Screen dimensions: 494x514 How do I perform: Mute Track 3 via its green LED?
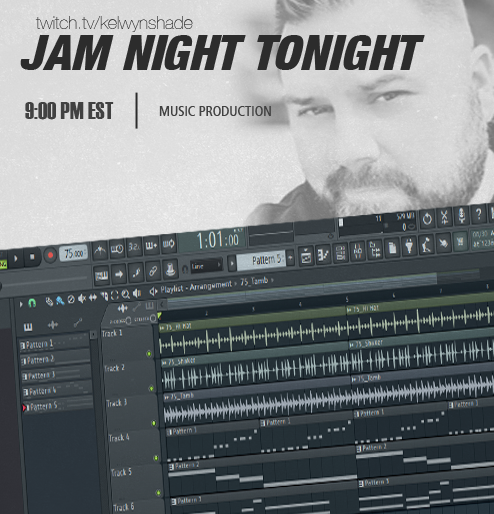[x=154, y=423]
